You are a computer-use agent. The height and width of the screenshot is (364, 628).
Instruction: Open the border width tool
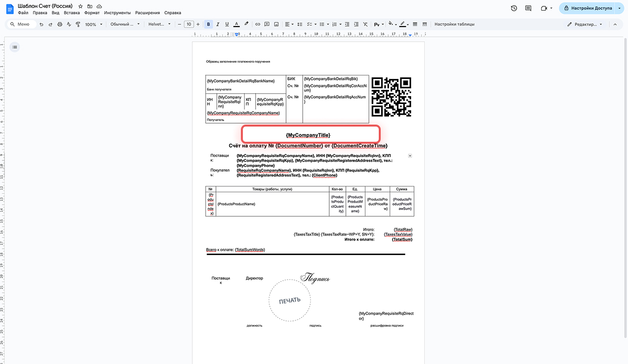pyautogui.click(x=415, y=24)
